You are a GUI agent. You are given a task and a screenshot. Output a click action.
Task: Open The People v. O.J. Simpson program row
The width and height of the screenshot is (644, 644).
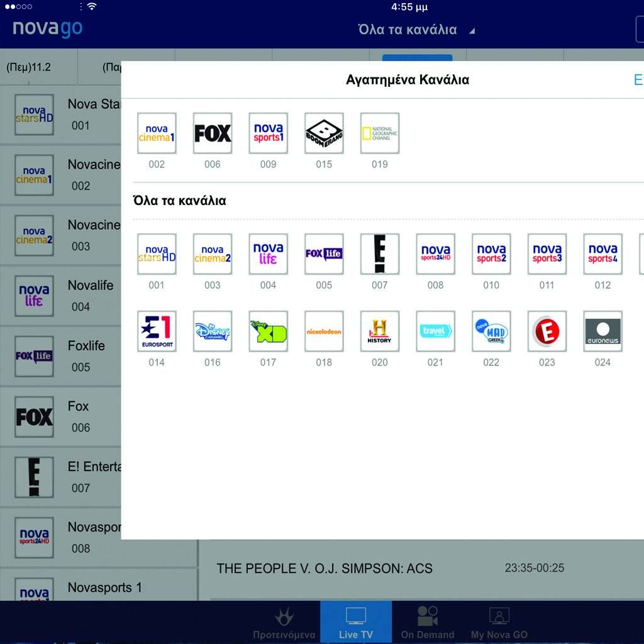[390, 569]
